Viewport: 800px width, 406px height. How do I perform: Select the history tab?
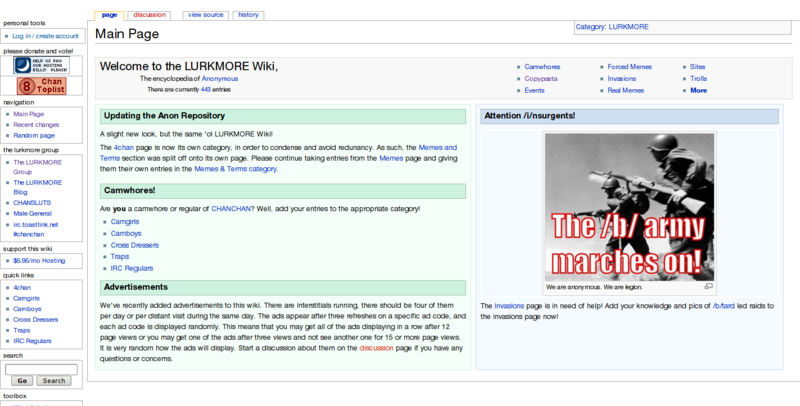coord(249,15)
